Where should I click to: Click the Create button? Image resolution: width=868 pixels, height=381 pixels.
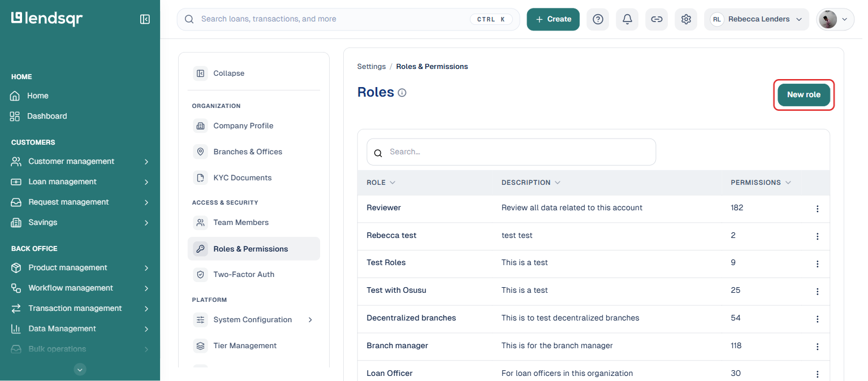553,19
